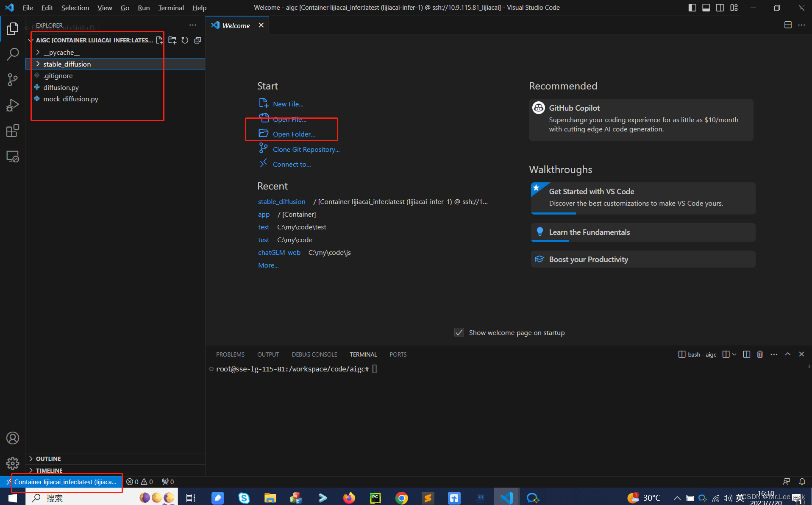812x505 pixels.
Task: Toggle the primary side bar layout
Action: 692,8
